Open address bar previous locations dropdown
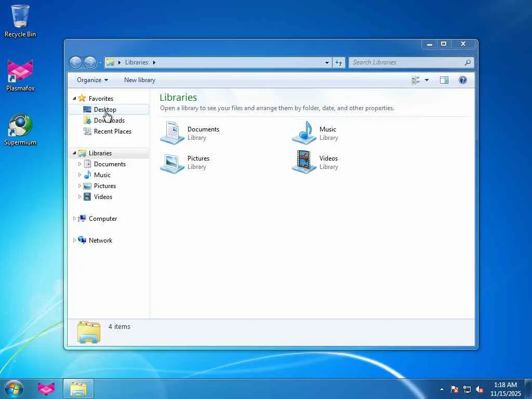This screenshot has width=532, height=399. (327, 62)
